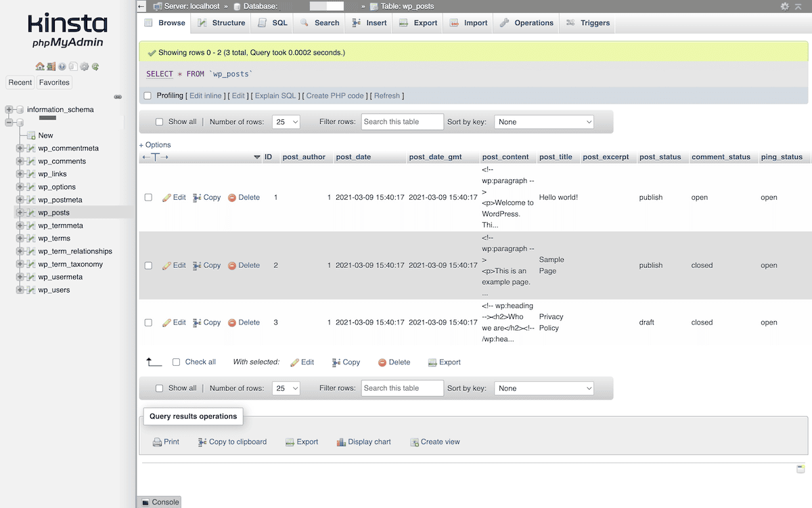Viewport: 812px width, 508px height.
Task: Collapse the currently open database node
Action: pyautogui.click(x=9, y=123)
